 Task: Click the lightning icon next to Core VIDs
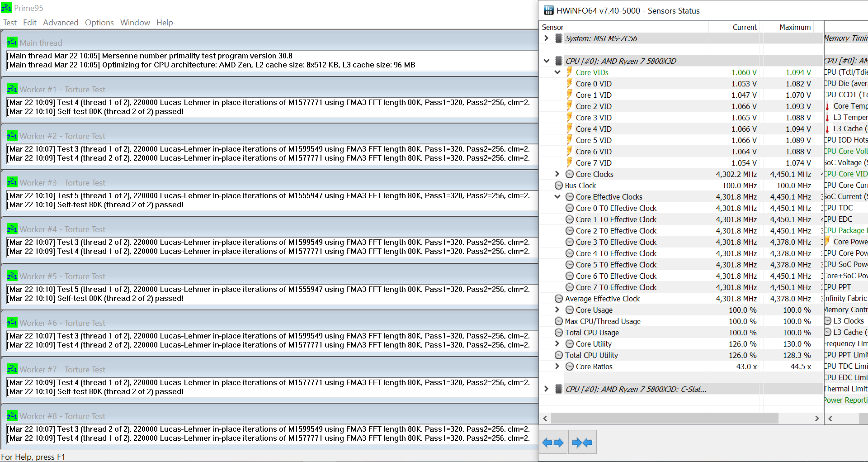click(570, 72)
